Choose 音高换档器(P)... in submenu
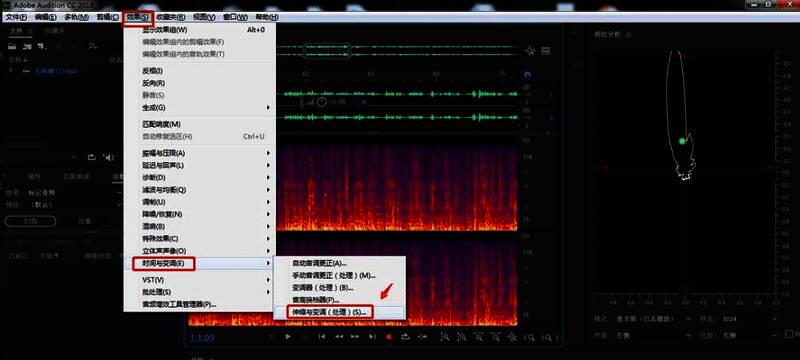The image size is (800, 360). [340, 300]
